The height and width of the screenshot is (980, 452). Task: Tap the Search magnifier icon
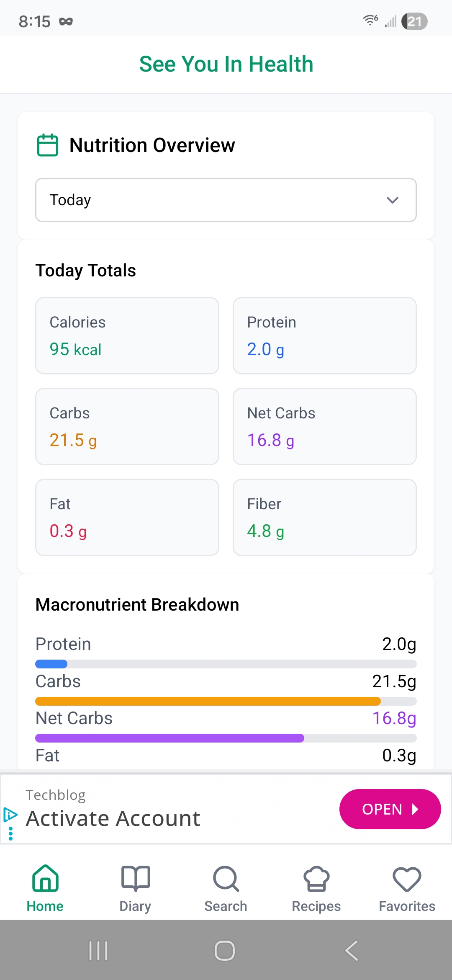coord(226,878)
